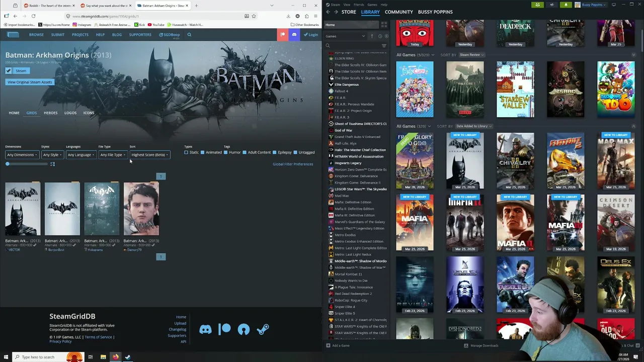Click the Patreon icon in site header

click(283, 35)
